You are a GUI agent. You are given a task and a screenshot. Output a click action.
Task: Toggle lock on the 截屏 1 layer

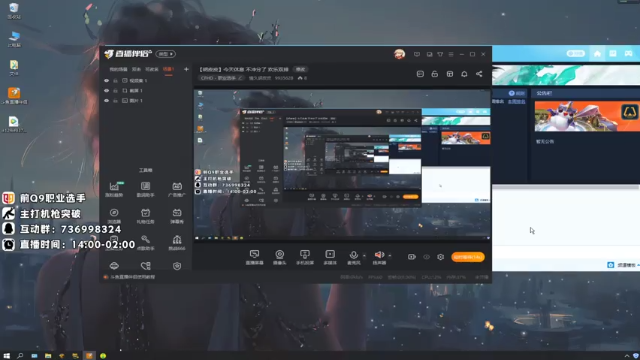tap(116, 91)
